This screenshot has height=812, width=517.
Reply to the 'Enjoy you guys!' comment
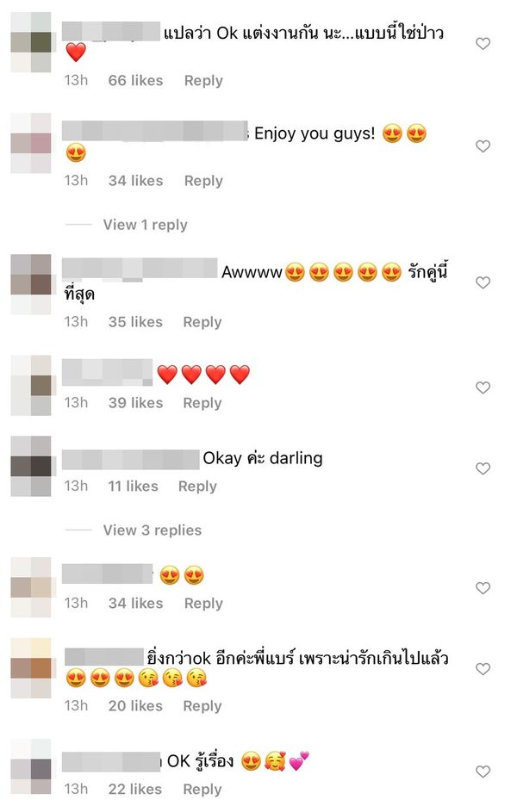pyautogui.click(x=203, y=181)
